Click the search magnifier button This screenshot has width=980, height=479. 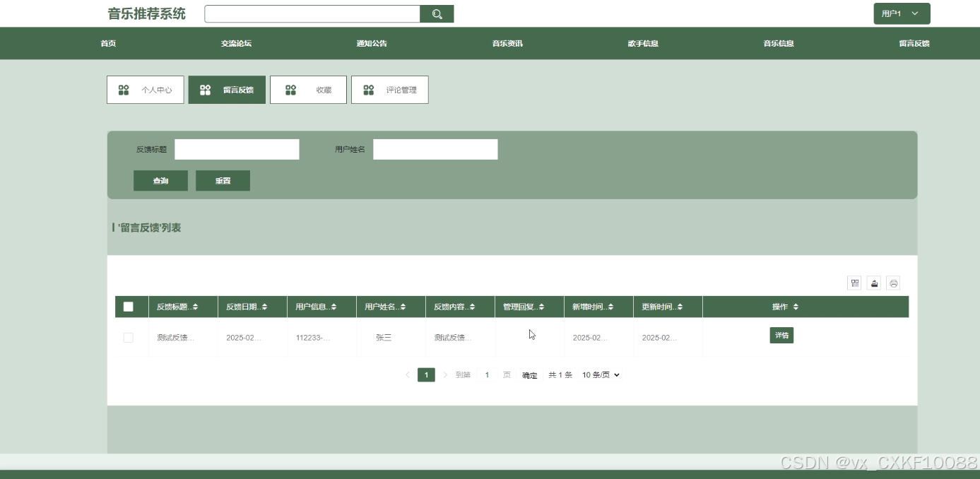[x=437, y=14]
